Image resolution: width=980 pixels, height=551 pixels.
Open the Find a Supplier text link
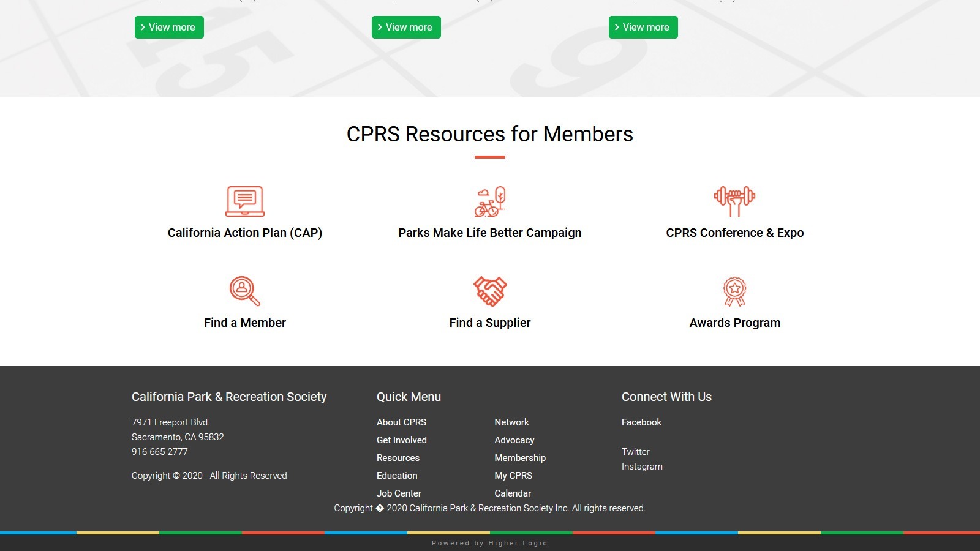(x=490, y=323)
